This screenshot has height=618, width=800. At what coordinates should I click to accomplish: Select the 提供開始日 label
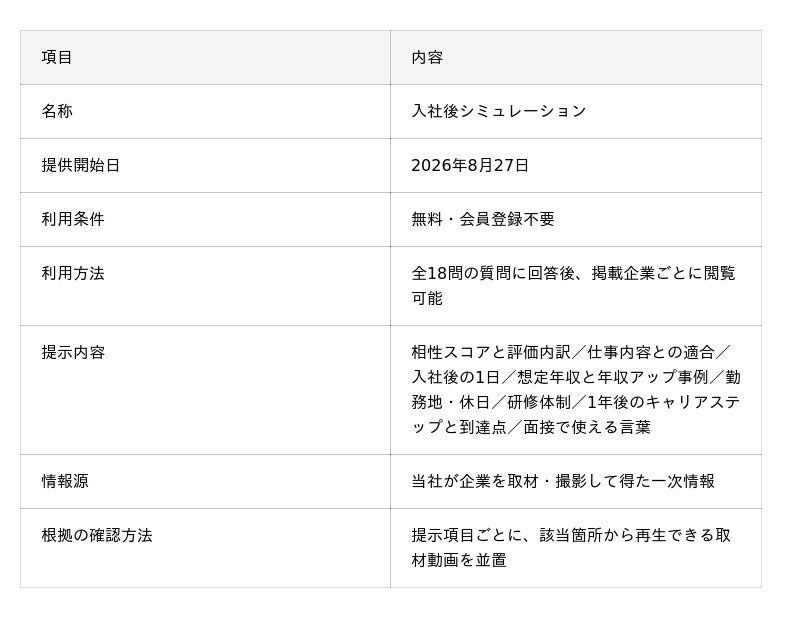pyautogui.click(x=81, y=165)
